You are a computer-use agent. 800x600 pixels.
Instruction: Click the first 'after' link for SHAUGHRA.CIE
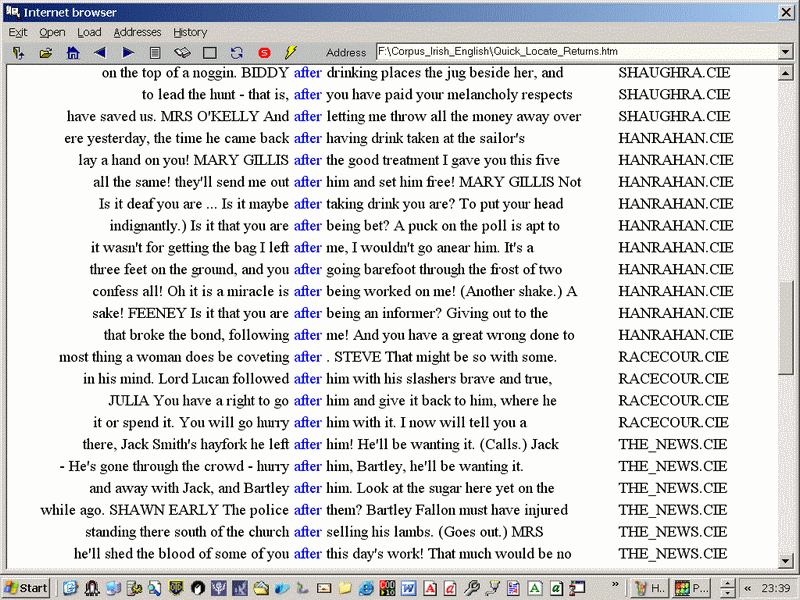tap(307, 73)
